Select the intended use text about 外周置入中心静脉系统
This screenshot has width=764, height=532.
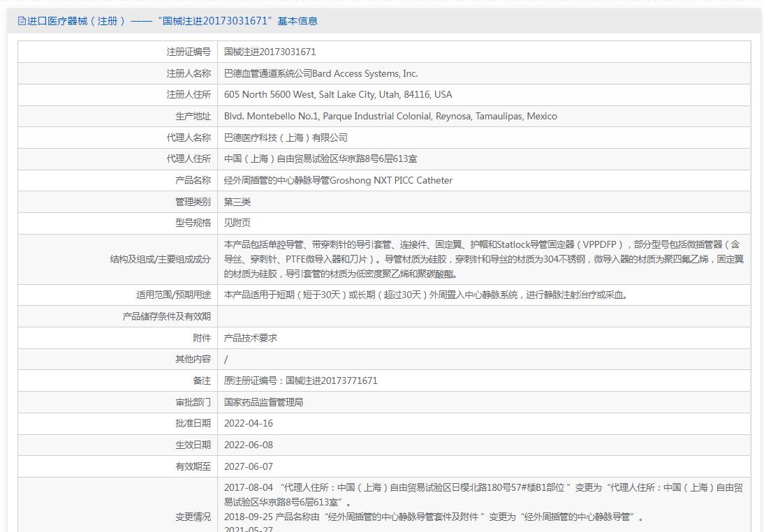(x=426, y=295)
